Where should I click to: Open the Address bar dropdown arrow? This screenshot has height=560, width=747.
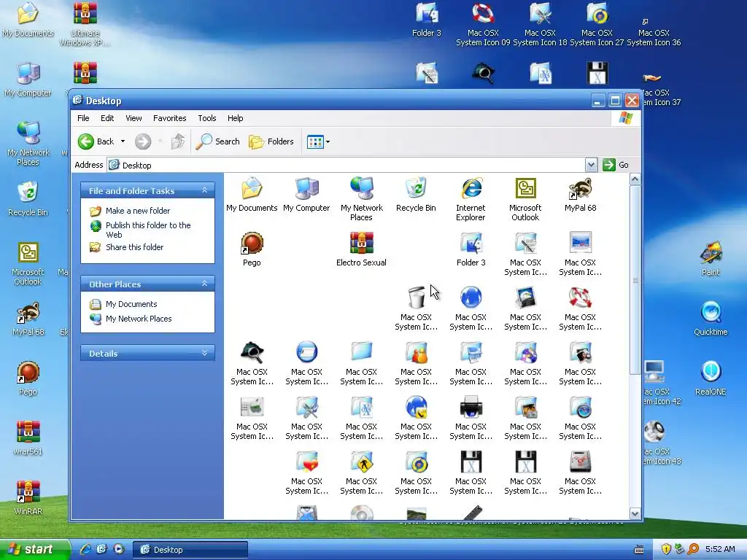pyautogui.click(x=591, y=165)
